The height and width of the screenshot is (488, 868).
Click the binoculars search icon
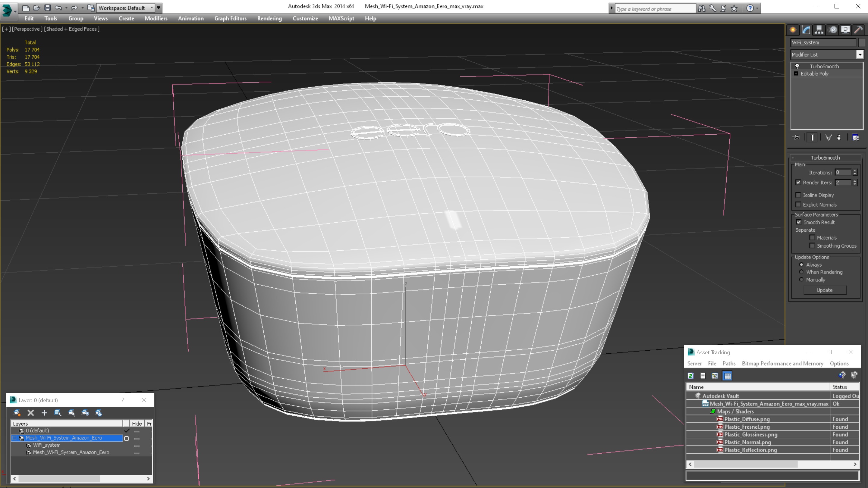click(702, 8)
